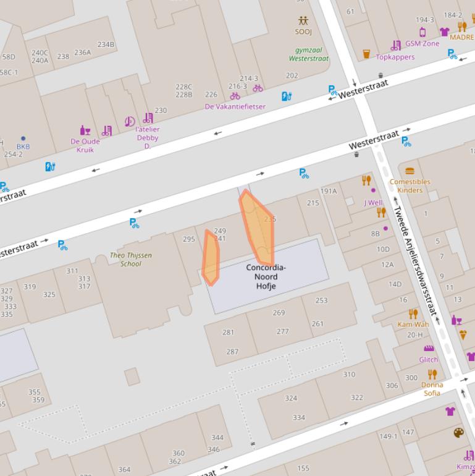The width and height of the screenshot is (475, 476).
Task: Open the De Oude Kruik wine shop icon
Action: (x=85, y=130)
